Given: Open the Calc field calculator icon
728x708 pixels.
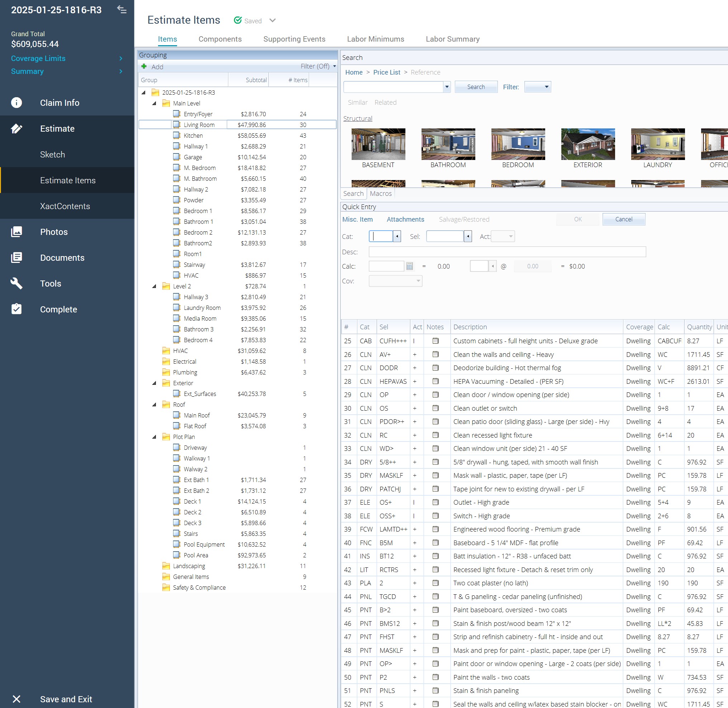Looking at the screenshot, I should (x=410, y=266).
